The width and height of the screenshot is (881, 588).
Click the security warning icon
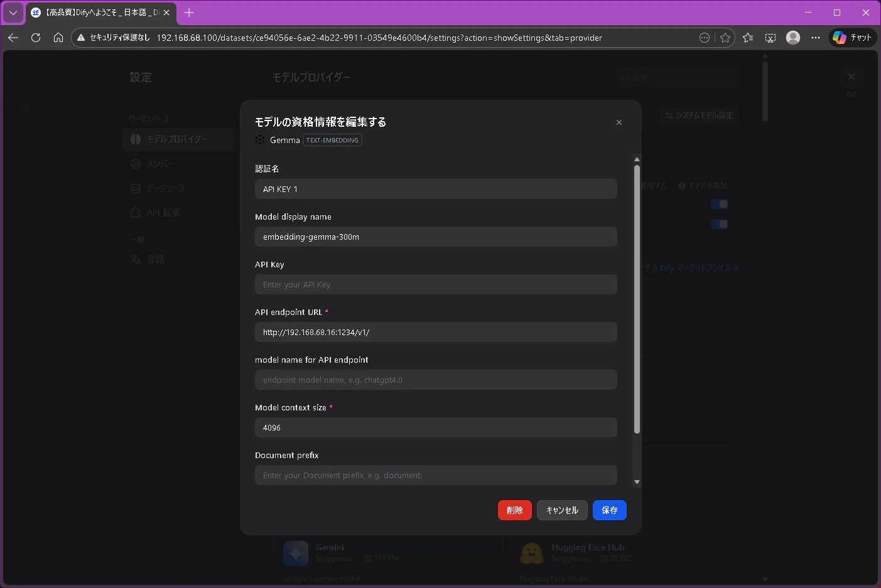(81, 38)
